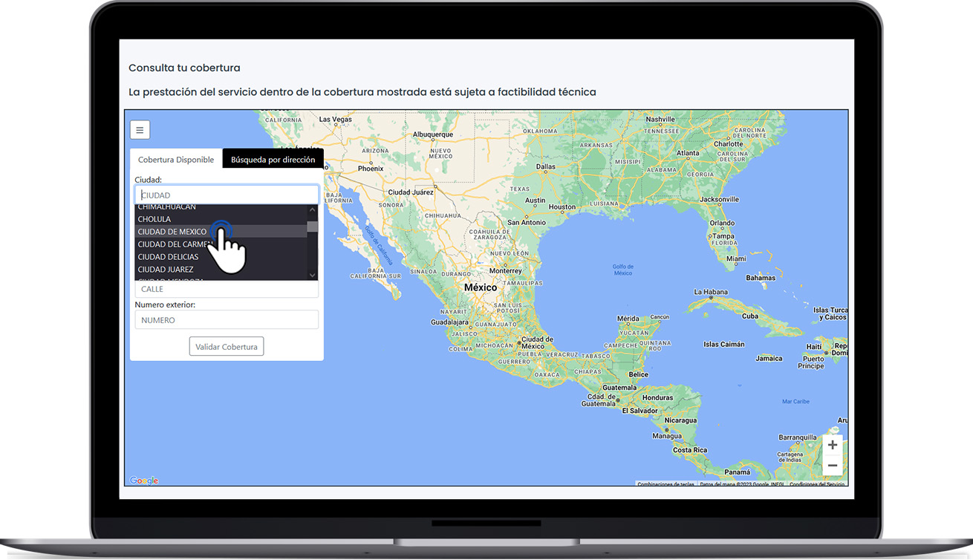973x560 pixels.
Task: Click the Phoenix city label
Action: pyautogui.click(x=371, y=169)
